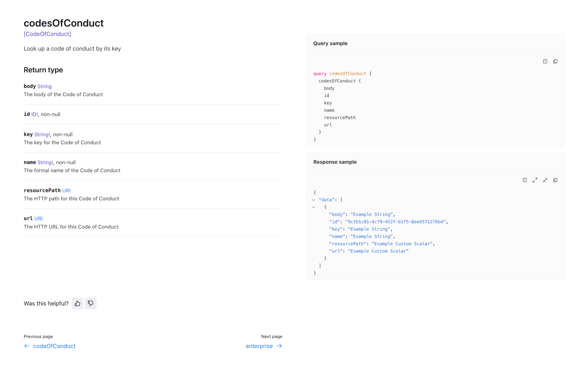This screenshot has width=588, height=376.
Task: Collapse all nodes in Response sample
Action: [x=545, y=180]
